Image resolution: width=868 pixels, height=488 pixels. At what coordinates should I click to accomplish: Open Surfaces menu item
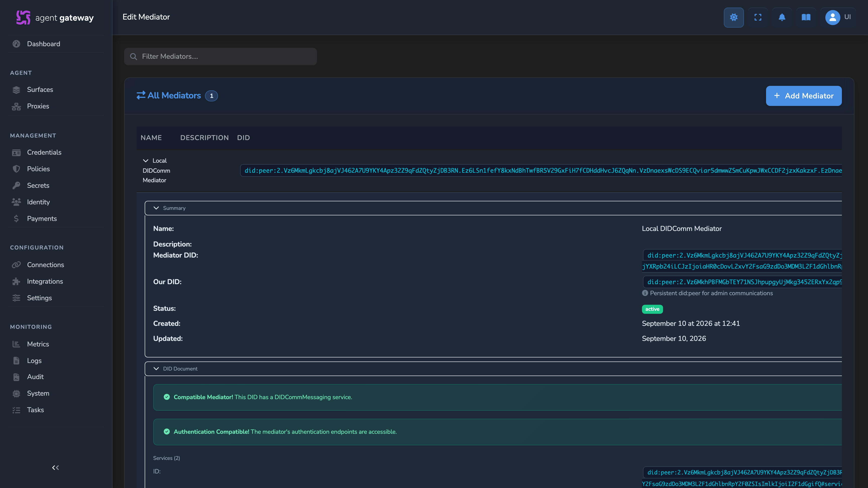[40, 90]
